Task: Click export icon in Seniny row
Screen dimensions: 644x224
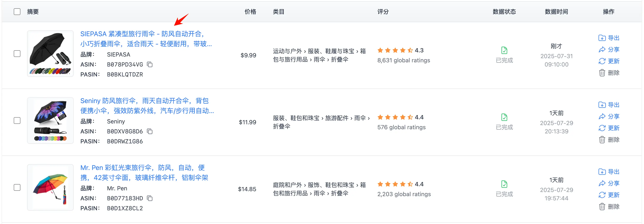Action: (x=602, y=105)
